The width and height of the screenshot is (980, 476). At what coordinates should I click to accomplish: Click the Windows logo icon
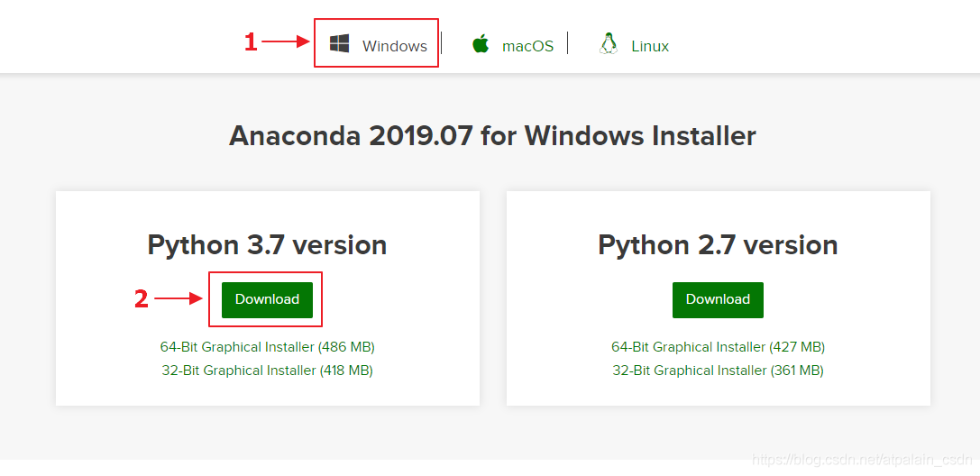339,44
